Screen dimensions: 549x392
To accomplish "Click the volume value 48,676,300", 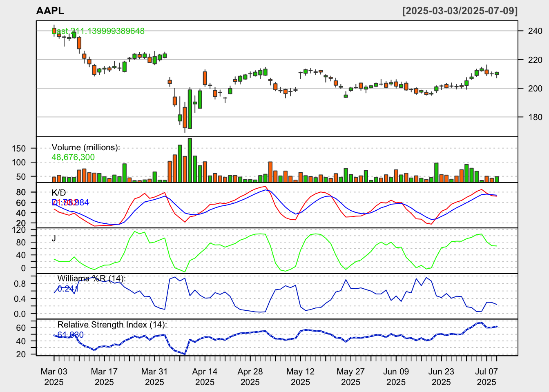I will [x=73, y=157].
